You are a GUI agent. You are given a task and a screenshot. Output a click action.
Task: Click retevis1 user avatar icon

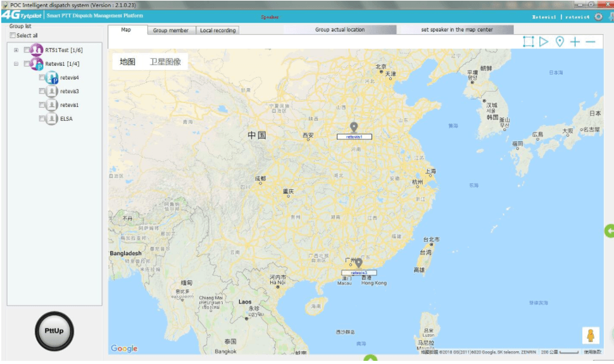point(52,105)
